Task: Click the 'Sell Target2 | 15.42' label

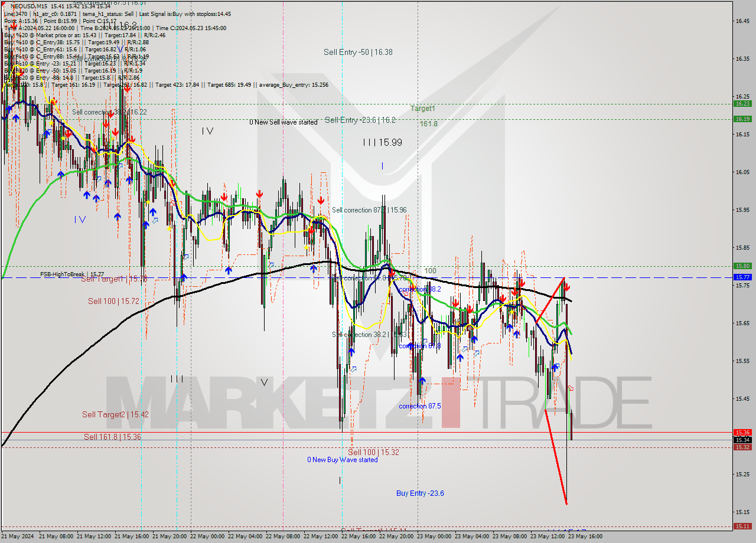Action: 115,414
